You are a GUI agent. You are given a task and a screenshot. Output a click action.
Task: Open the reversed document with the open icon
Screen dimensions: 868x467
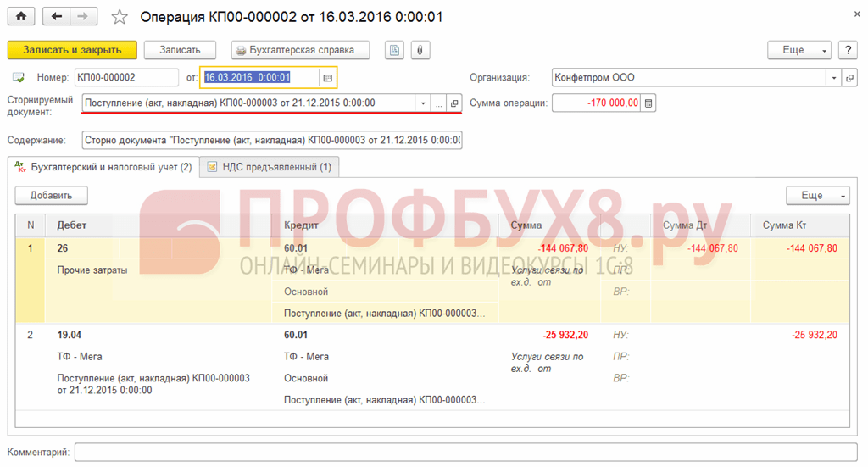tap(454, 103)
